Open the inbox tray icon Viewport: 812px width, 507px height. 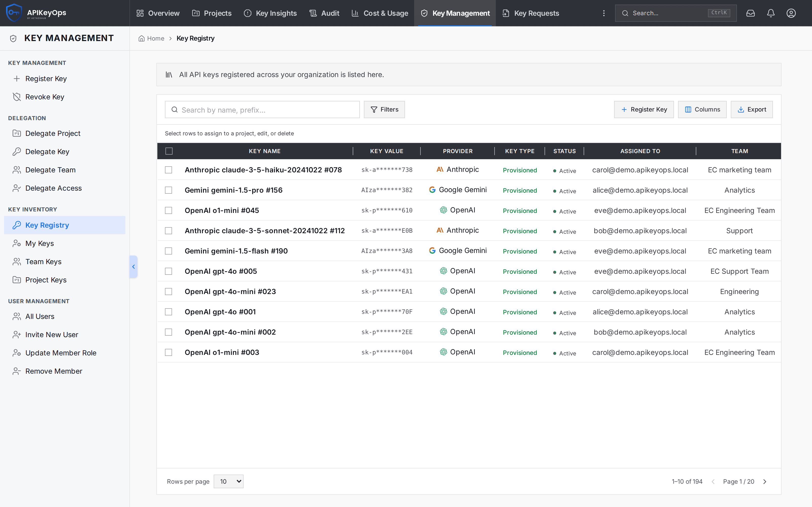tap(750, 13)
